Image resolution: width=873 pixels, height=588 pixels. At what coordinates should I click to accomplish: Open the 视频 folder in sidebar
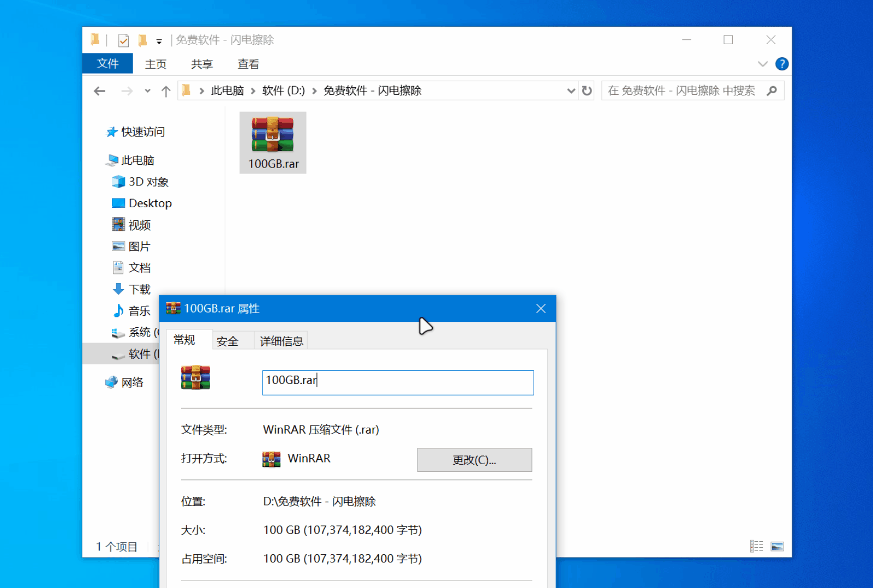coord(140,224)
